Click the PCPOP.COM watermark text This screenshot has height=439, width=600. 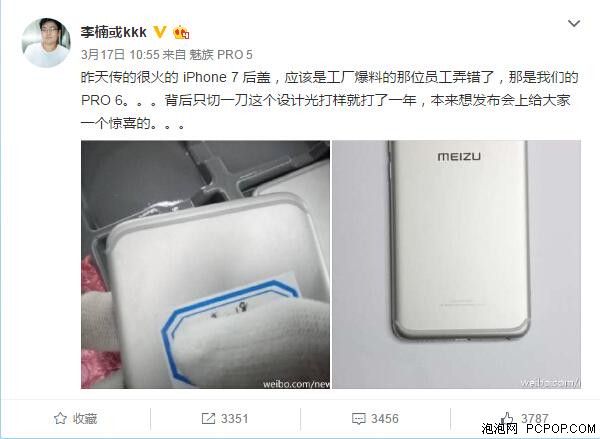[x=561, y=429]
